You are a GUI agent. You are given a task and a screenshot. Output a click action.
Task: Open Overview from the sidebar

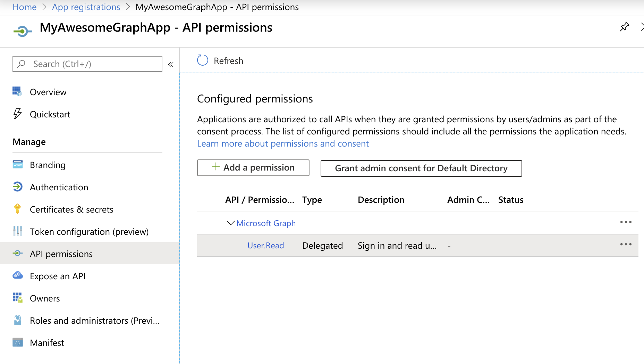[x=48, y=92]
